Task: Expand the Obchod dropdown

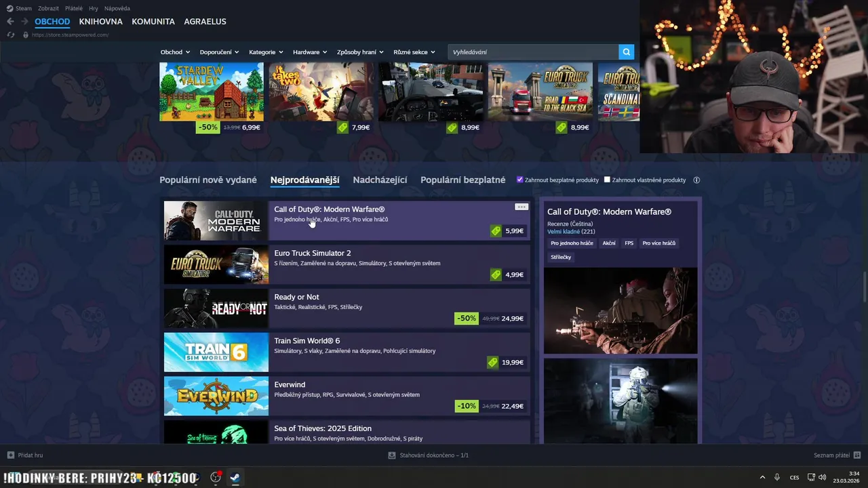Action: [175, 52]
